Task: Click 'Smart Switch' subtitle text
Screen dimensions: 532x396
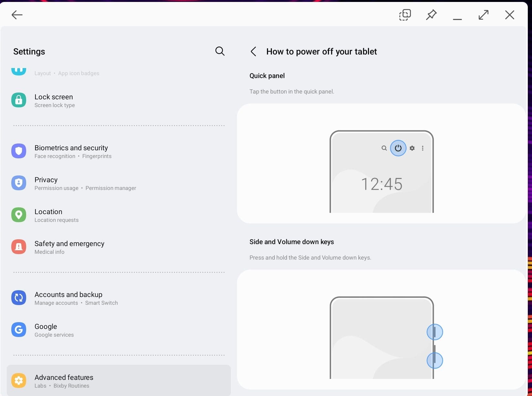Action: [x=101, y=303]
